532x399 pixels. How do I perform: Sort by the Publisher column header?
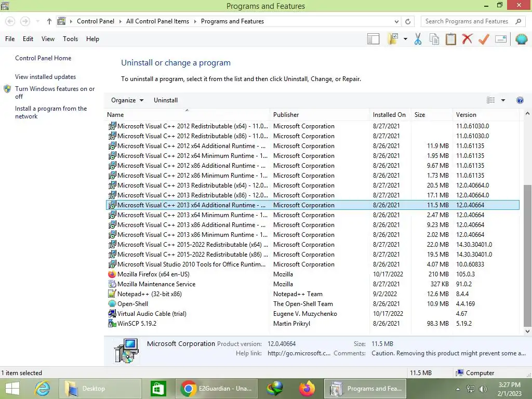[320, 115]
